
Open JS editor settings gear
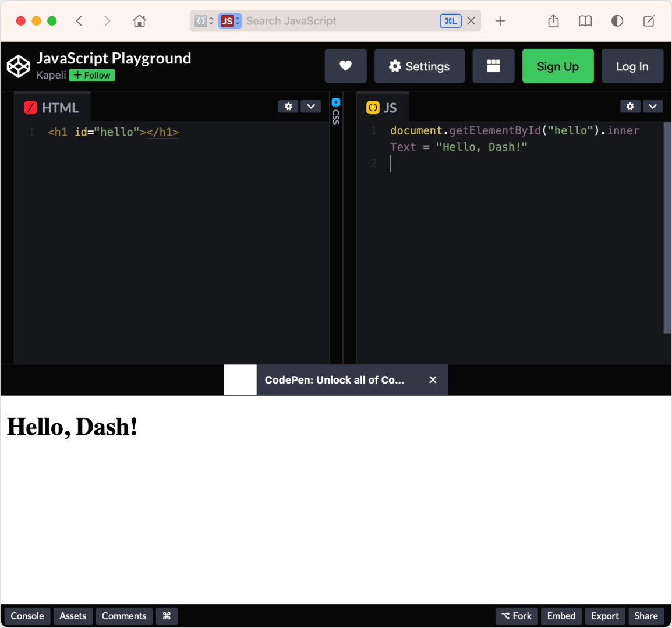[630, 107]
